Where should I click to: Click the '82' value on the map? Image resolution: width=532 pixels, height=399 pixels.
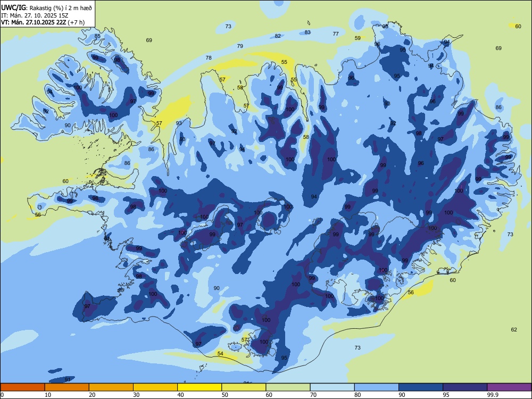point(278,36)
